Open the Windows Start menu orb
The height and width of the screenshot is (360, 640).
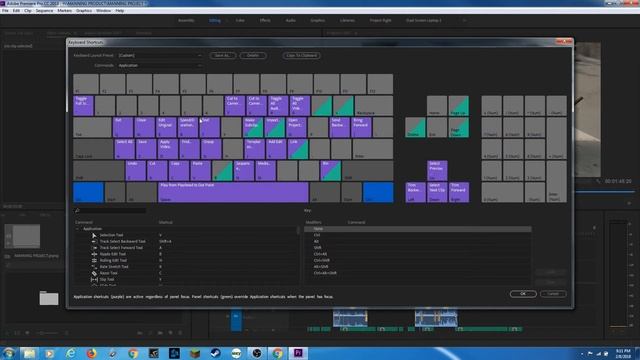(9, 353)
